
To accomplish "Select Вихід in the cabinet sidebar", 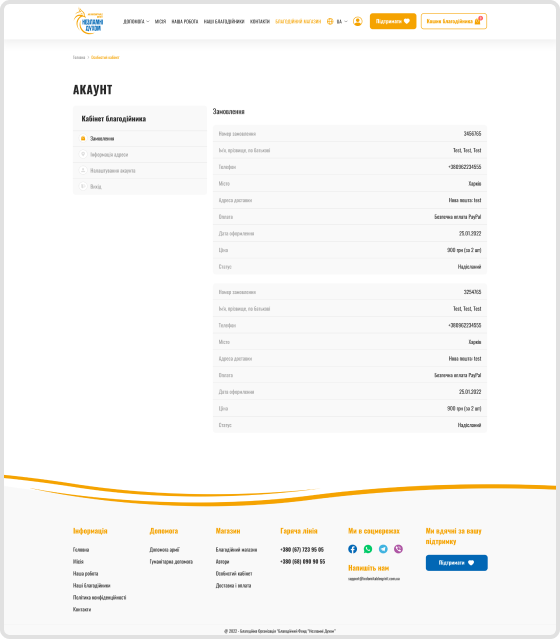I will tap(140, 186).
